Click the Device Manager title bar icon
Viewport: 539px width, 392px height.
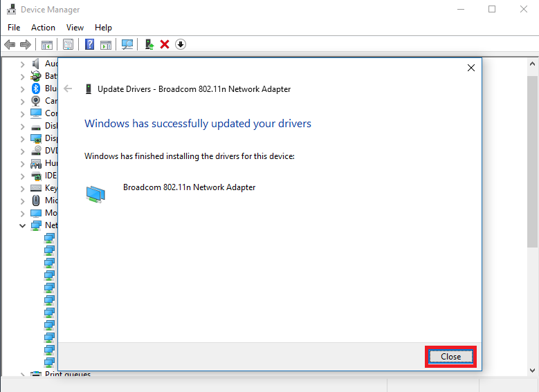[11, 9]
